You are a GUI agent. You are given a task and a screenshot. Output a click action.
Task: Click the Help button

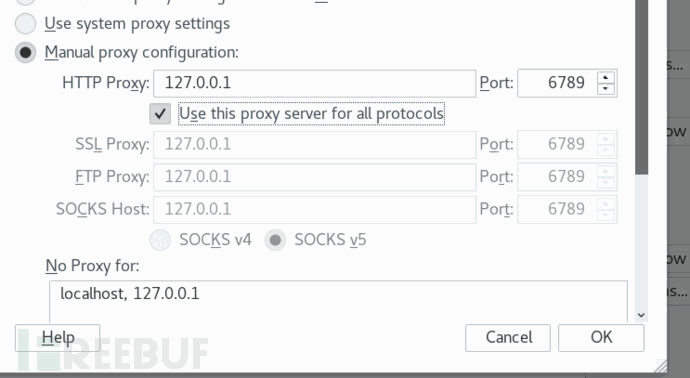pos(58,338)
